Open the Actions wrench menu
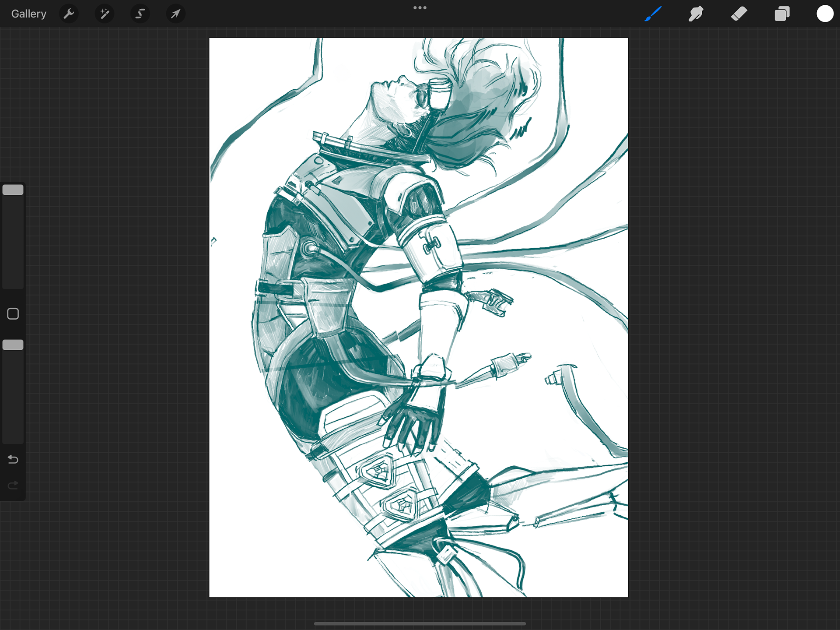Image resolution: width=840 pixels, height=630 pixels. [x=69, y=14]
